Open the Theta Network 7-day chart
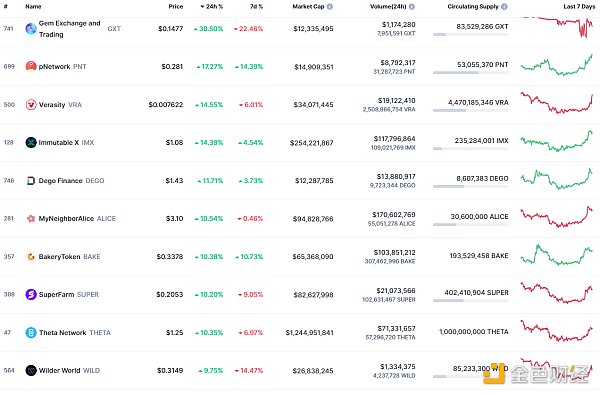600x395 pixels. point(557,331)
